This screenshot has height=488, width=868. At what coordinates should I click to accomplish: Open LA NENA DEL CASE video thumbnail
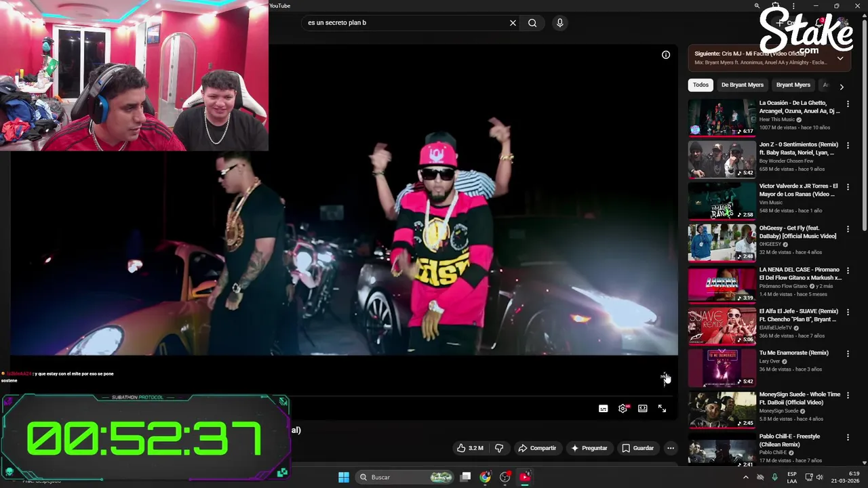(722, 285)
